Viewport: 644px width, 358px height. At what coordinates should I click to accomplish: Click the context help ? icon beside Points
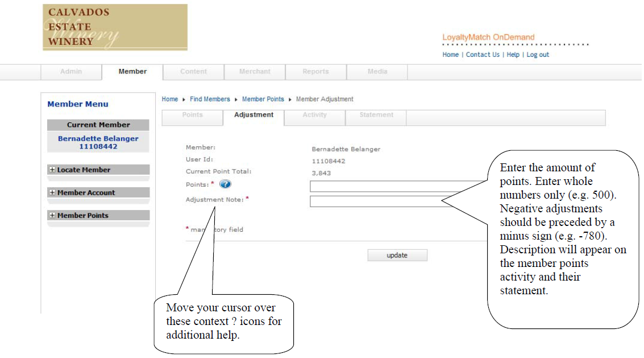(226, 184)
